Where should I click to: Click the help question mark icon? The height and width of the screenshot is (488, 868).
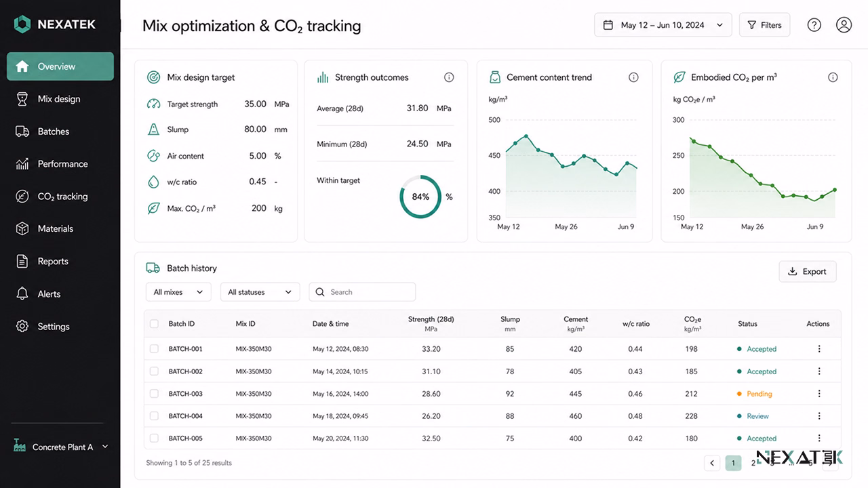coord(814,25)
